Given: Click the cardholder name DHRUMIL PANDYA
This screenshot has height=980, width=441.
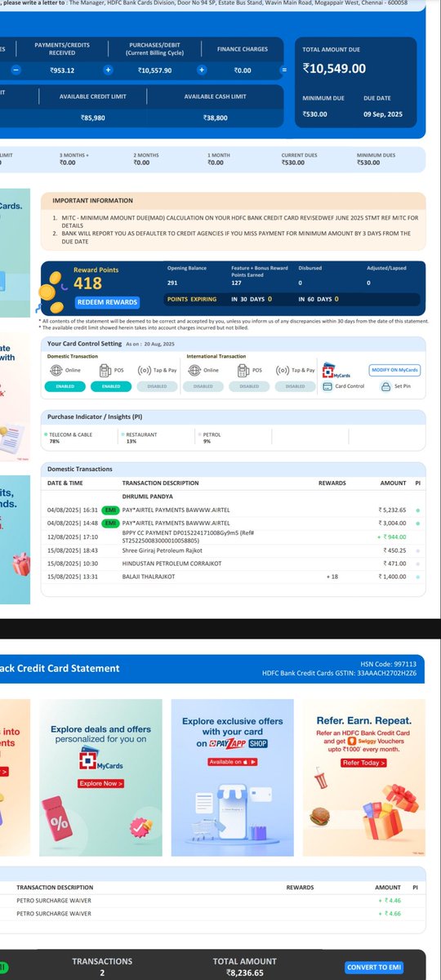Looking at the screenshot, I should tap(148, 495).
